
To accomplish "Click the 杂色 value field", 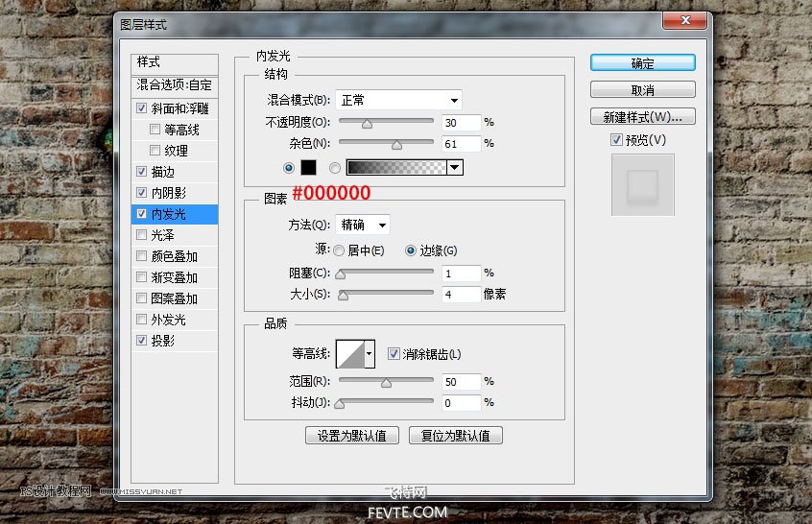I will coord(462,144).
